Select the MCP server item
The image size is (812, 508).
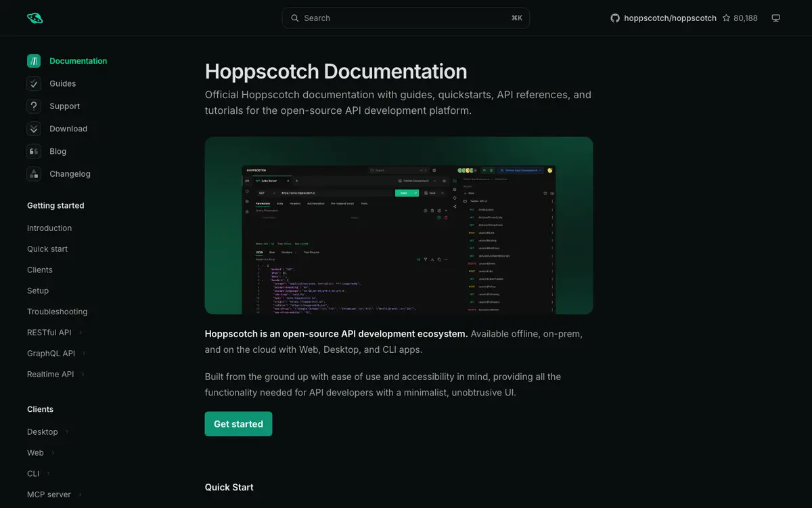(49, 495)
